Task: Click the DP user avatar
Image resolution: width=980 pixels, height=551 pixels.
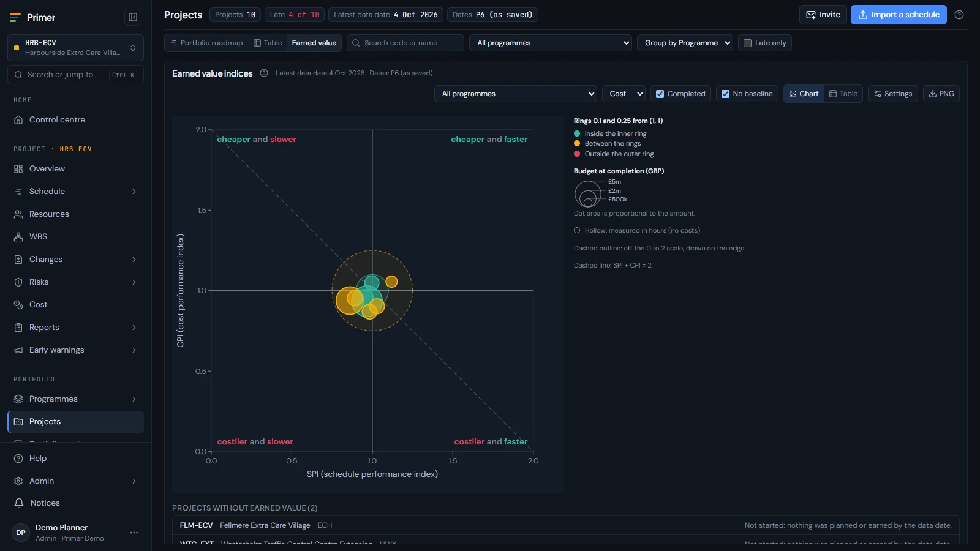Action: (x=21, y=533)
